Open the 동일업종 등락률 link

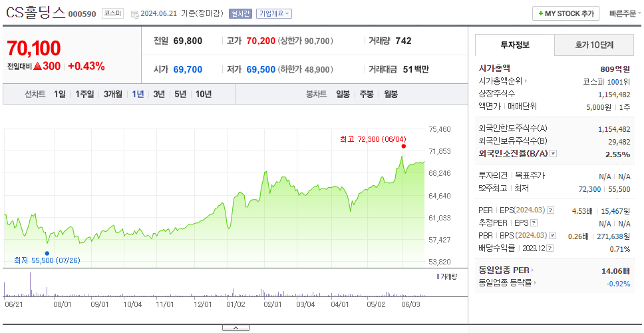click(x=505, y=283)
